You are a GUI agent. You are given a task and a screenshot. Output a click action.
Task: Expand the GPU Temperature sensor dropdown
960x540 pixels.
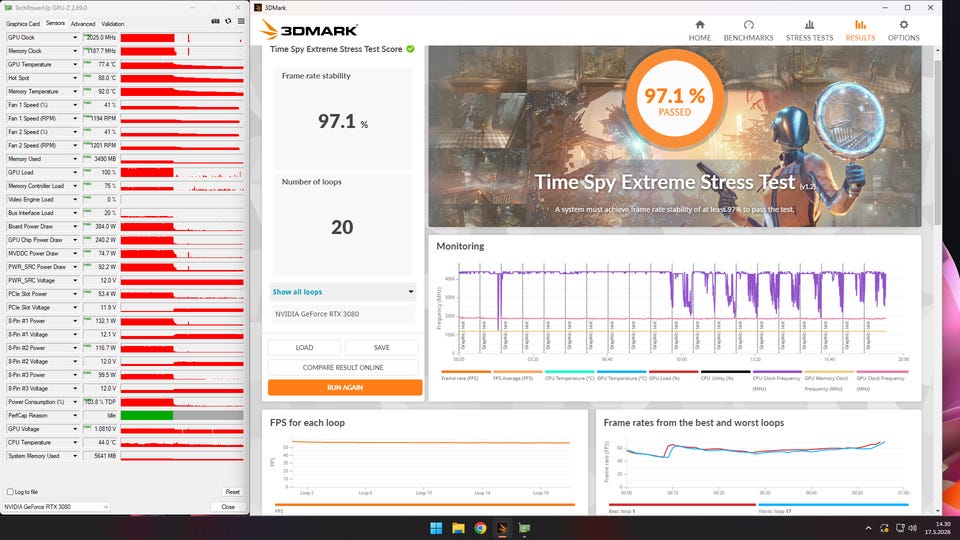tap(75, 64)
